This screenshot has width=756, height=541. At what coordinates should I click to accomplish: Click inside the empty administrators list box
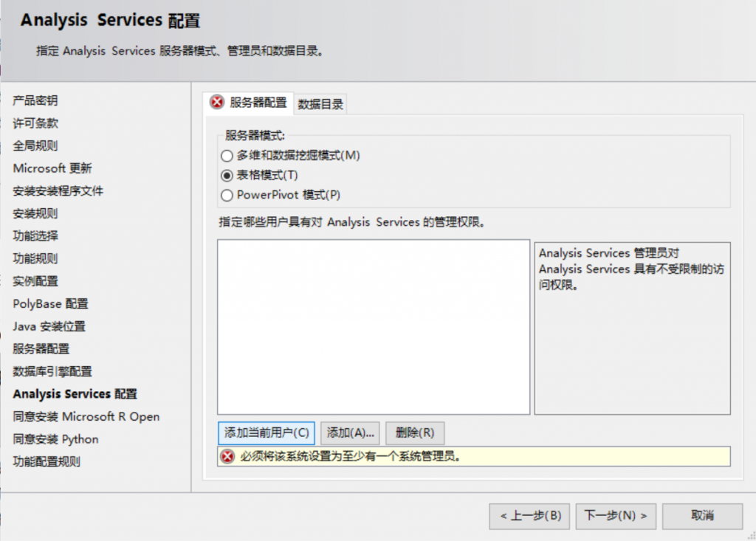point(373,326)
